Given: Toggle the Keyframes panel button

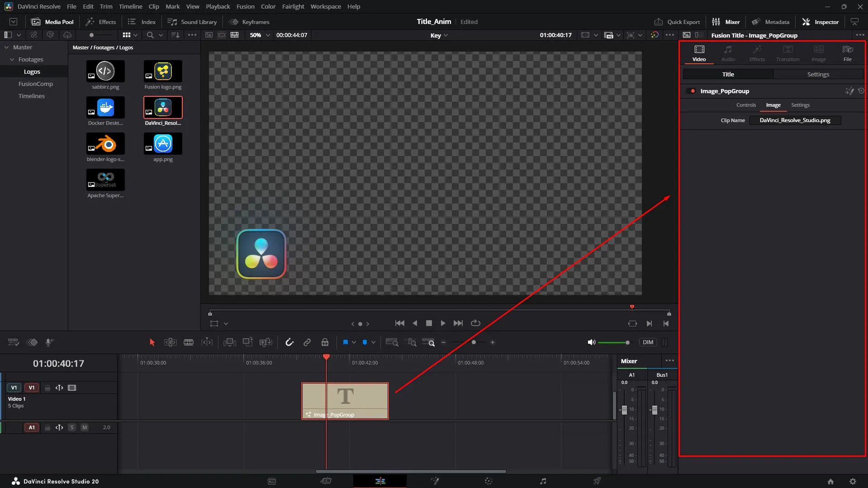Looking at the screenshot, I should point(249,22).
